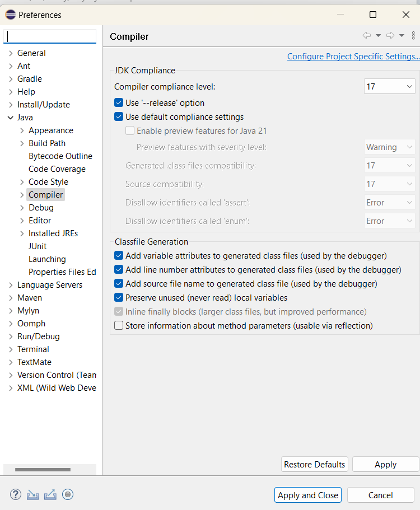
Task: Click the Restore Defaults button
Action: pyautogui.click(x=315, y=464)
